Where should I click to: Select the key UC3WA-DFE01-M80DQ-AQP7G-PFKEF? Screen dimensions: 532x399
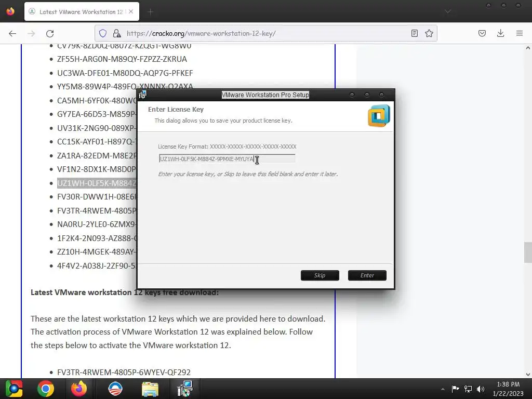(x=125, y=73)
